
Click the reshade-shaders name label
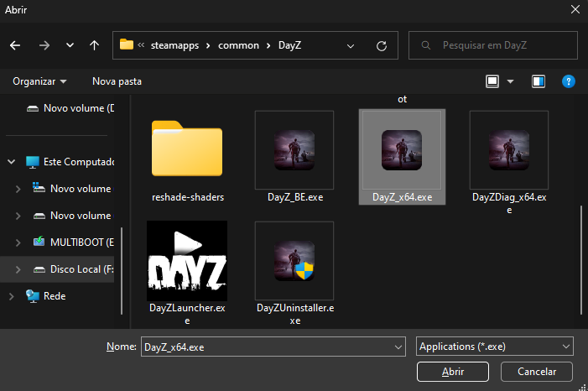tap(188, 197)
